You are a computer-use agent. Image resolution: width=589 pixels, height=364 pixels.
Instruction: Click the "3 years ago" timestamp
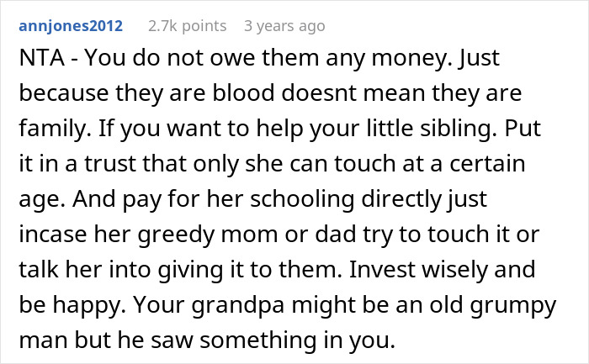pos(284,26)
